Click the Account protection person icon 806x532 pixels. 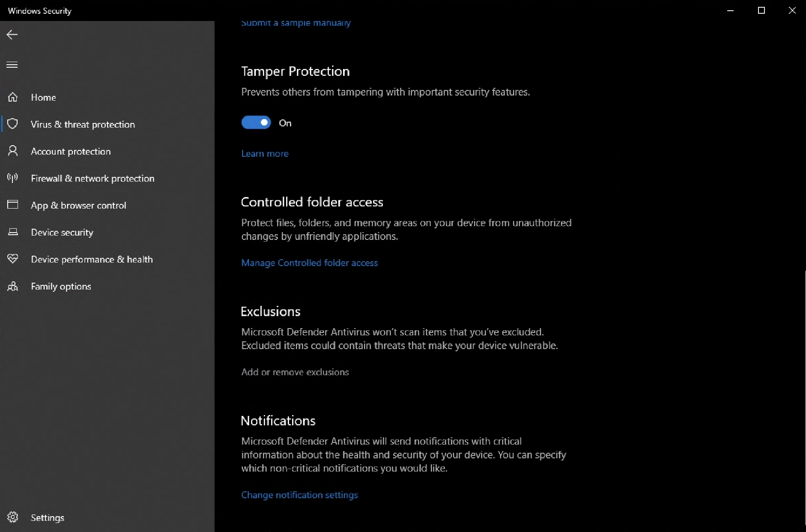[13, 151]
